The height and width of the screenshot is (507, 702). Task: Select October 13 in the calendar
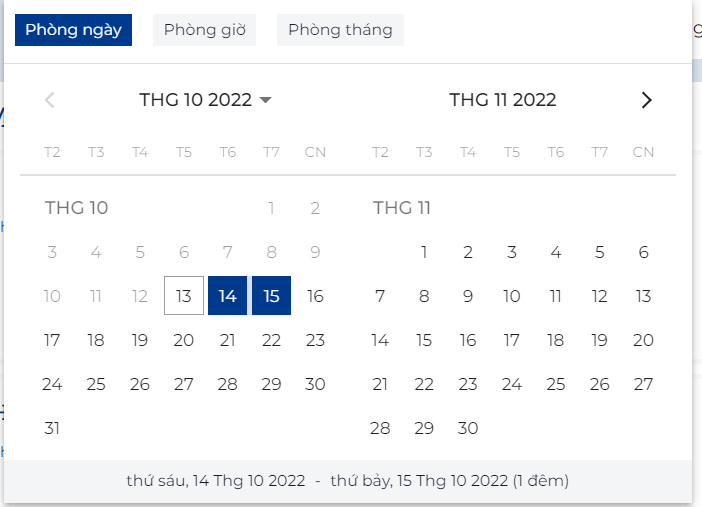click(x=184, y=296)
